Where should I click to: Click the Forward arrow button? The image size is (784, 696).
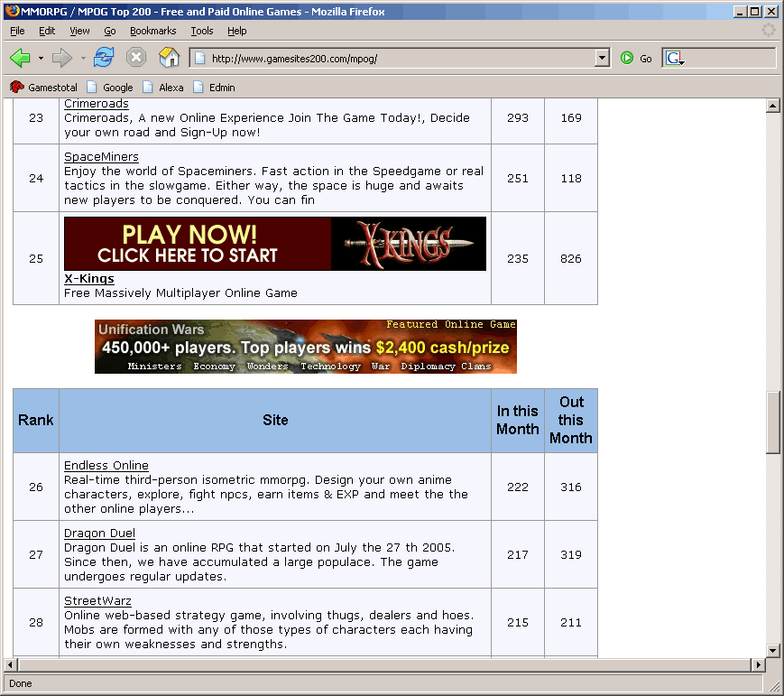[62, 58]
